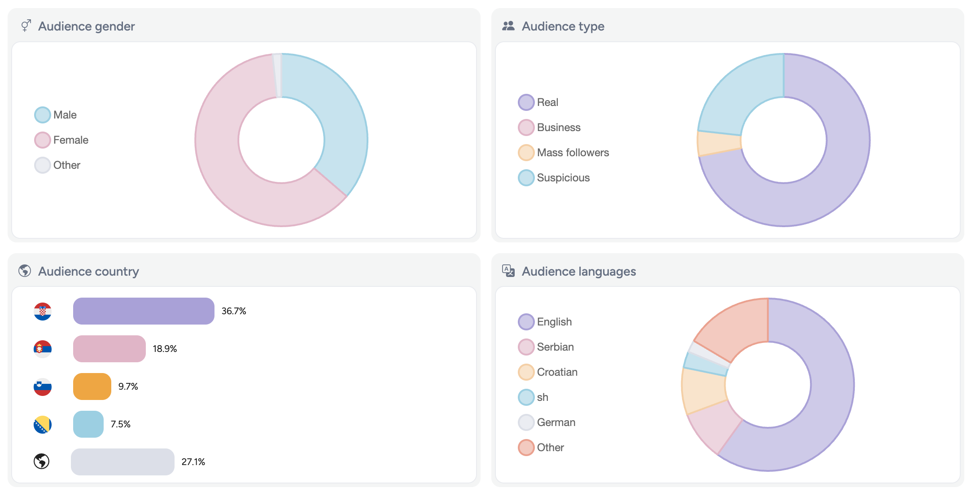The width and height of the screenshot is (980, 492).
Task: Hide the English language legend entry
Action: point(554,322)
